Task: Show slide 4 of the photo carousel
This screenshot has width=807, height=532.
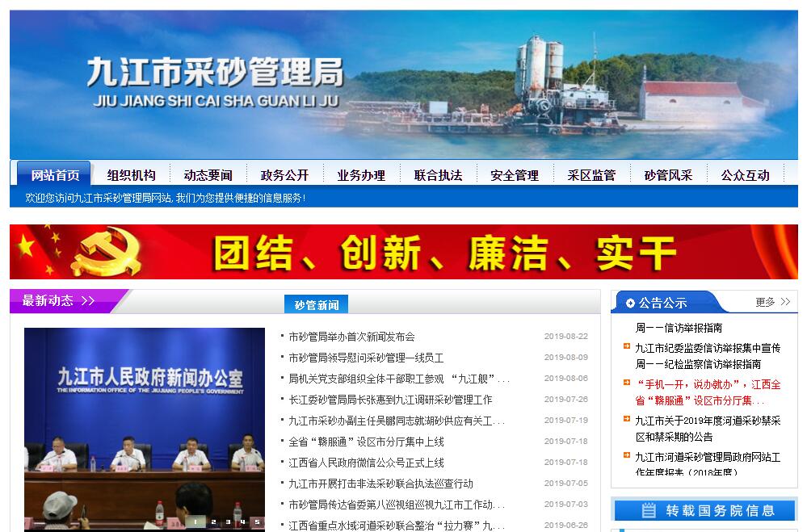Action: click(242, 522)
